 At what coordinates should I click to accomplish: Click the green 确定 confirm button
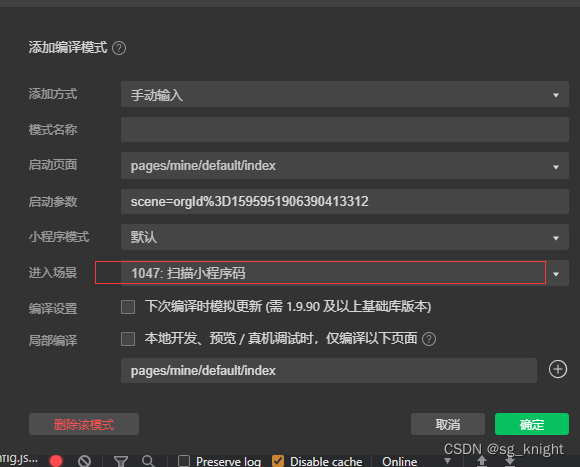(x=532, y=424)
